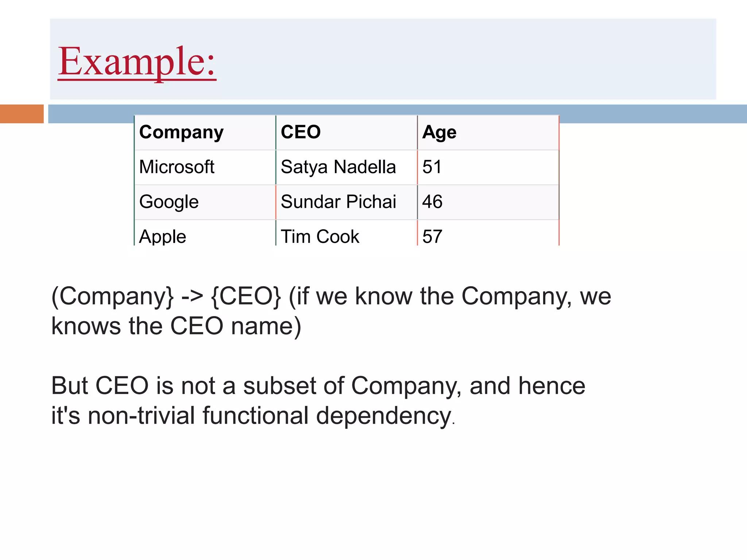The height and width of the screenshot is (560, 747).
Task: Click the Apple table cell
Action: (x=163, y=236)
